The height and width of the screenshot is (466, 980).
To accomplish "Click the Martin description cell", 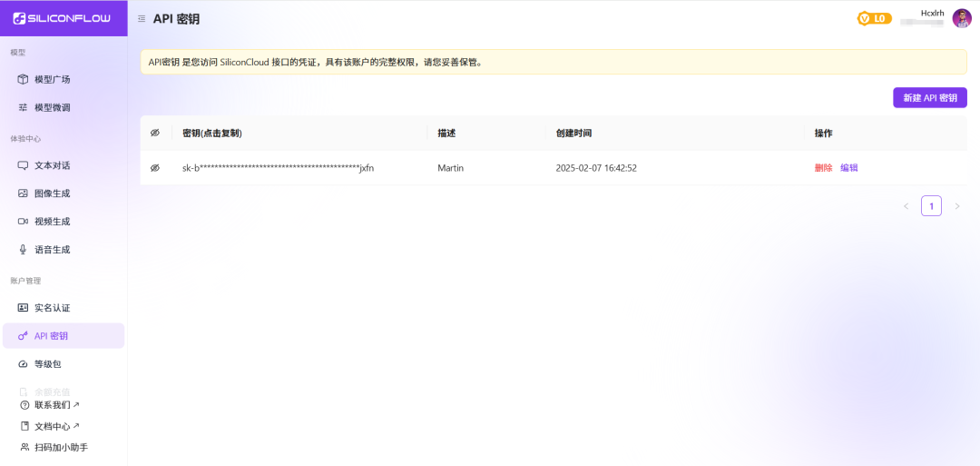I will pyautogui.click(x=451, y=168).
